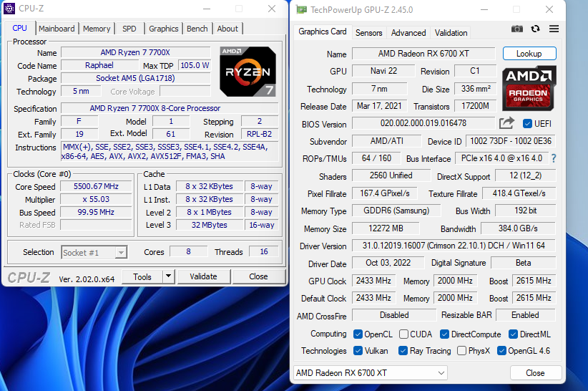Enable the PhysX checkbox
Screen dimensions: 588x391
point(462,351)
